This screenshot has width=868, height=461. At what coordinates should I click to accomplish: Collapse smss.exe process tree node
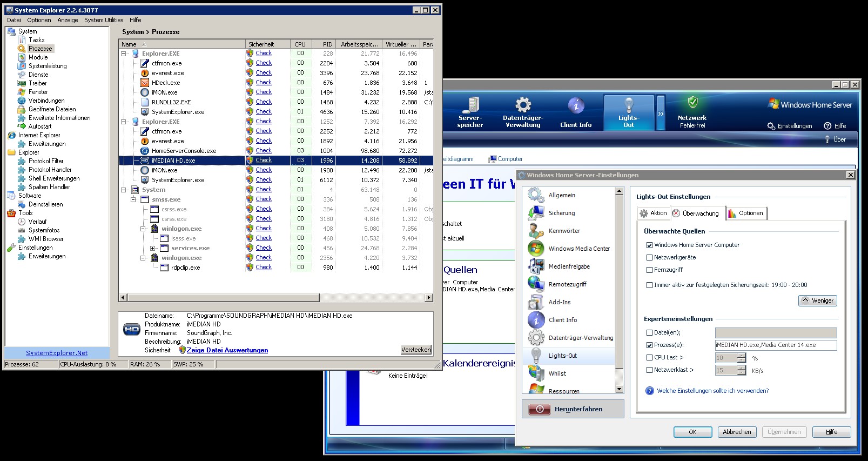[133, 199]
